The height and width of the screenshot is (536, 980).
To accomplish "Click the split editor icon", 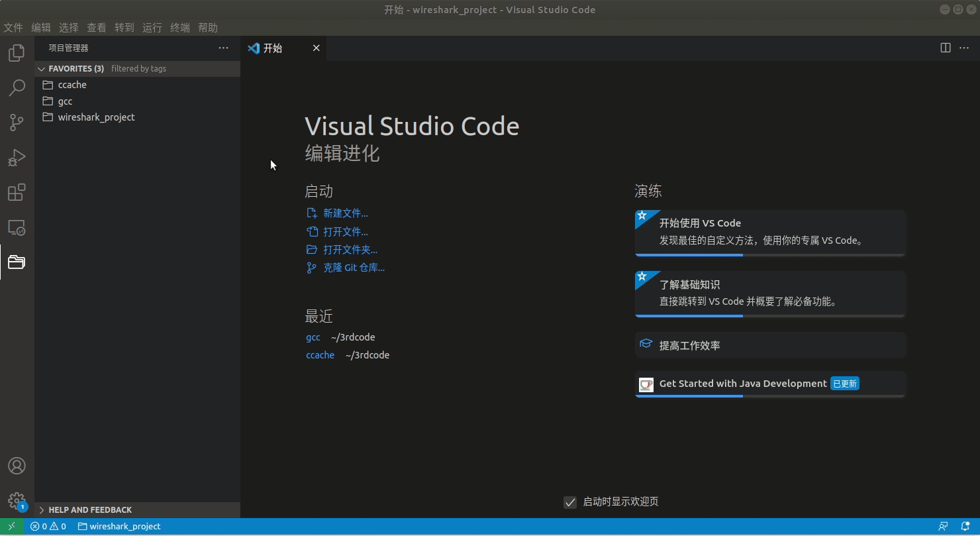I will click(x=946, y=48).
